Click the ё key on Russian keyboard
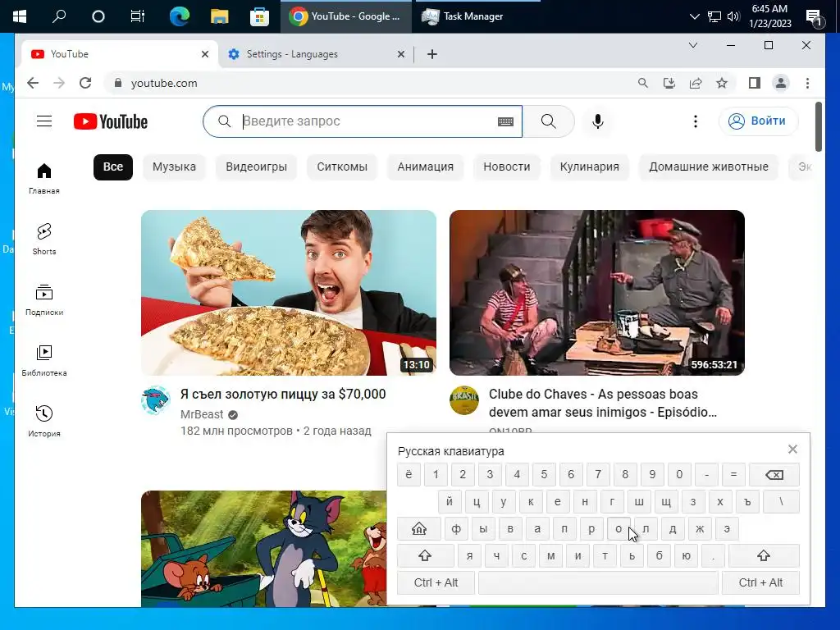 409,475
